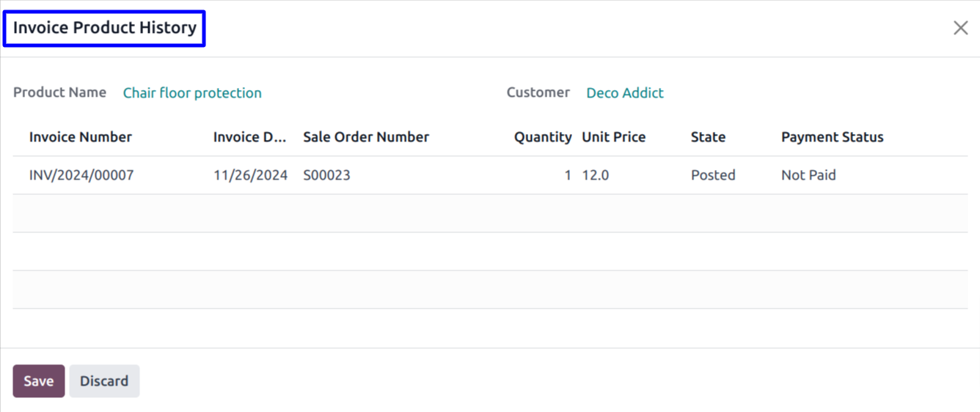Sort by Payment Status column header
Image resolution: width=980 pixels, height=412 pixels.
[832, 137]
